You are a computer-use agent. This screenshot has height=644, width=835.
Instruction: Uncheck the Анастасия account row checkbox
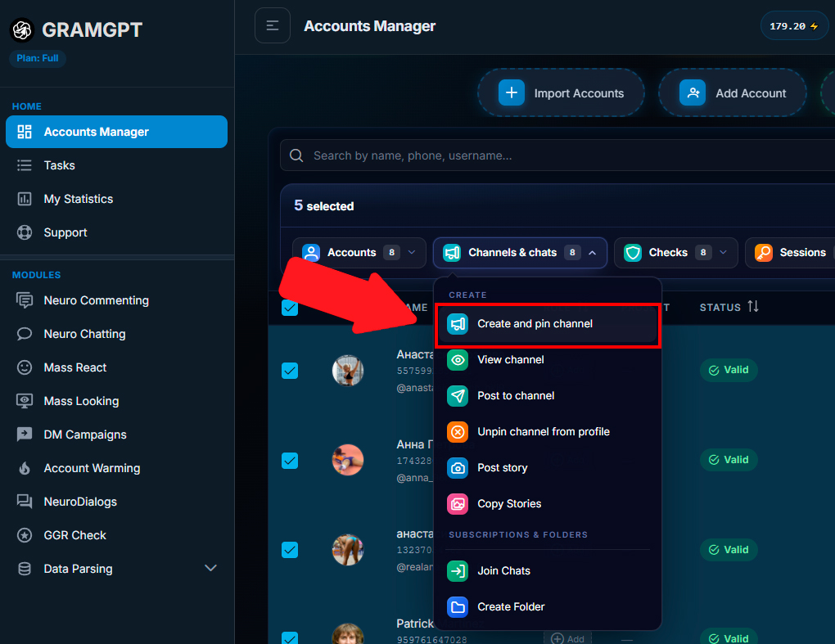pos(290,371)
